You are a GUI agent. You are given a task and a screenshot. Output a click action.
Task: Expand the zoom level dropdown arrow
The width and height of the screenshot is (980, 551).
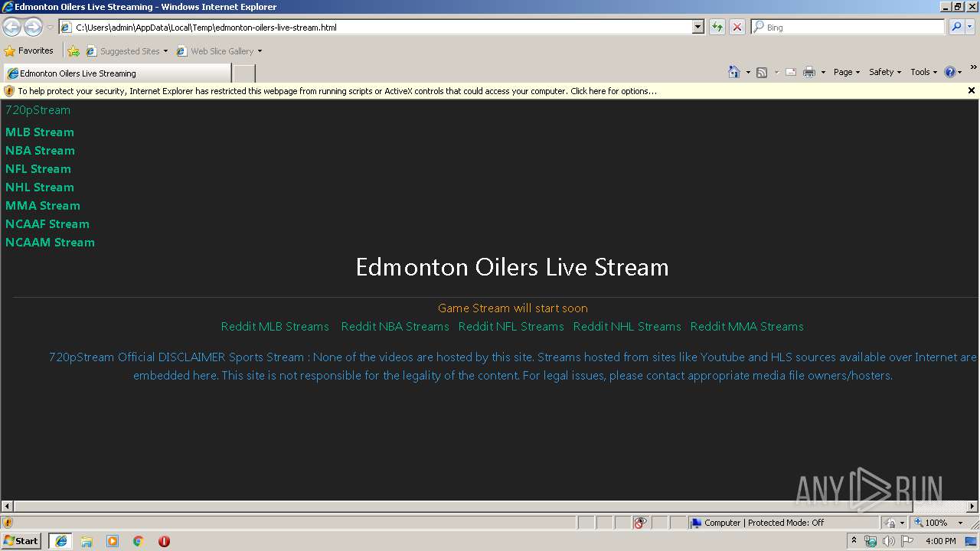[x=960, y=523]
